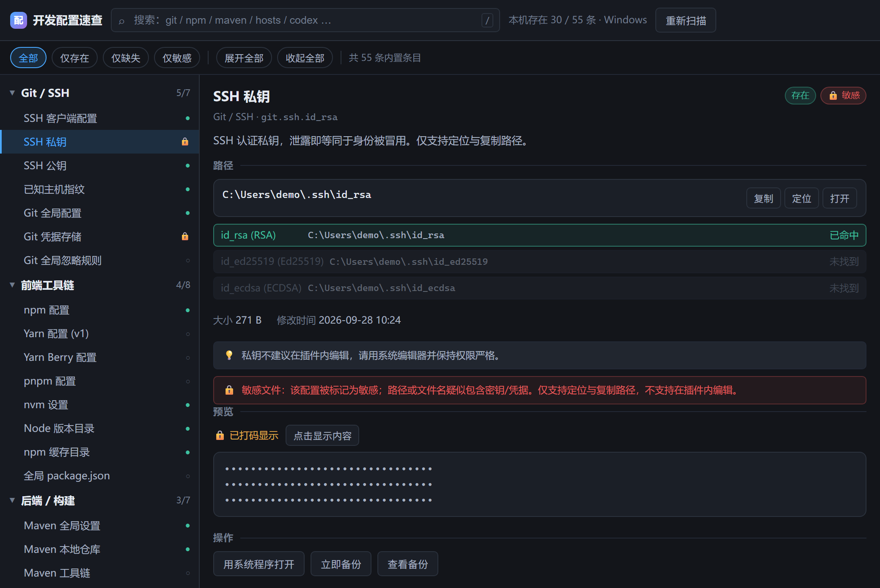The height and width of the screenshot is (588, 880).
Task: Select Git 全局配置 in sidebar
Action: click(100, 213)
